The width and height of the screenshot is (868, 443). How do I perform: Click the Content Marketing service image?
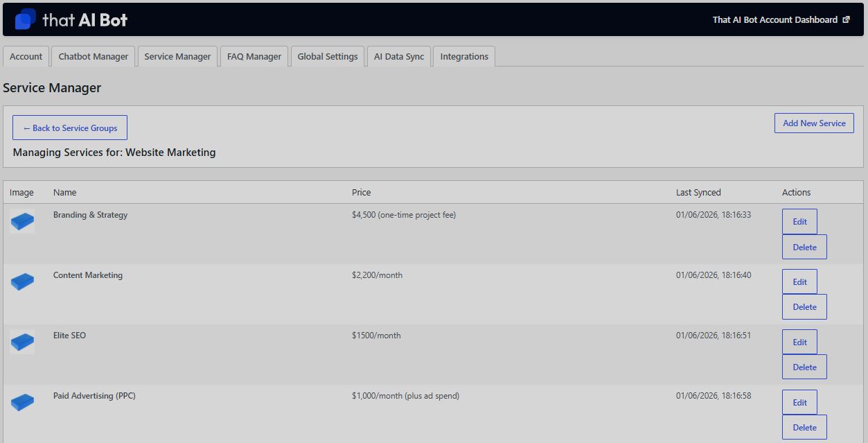(22, 281)
